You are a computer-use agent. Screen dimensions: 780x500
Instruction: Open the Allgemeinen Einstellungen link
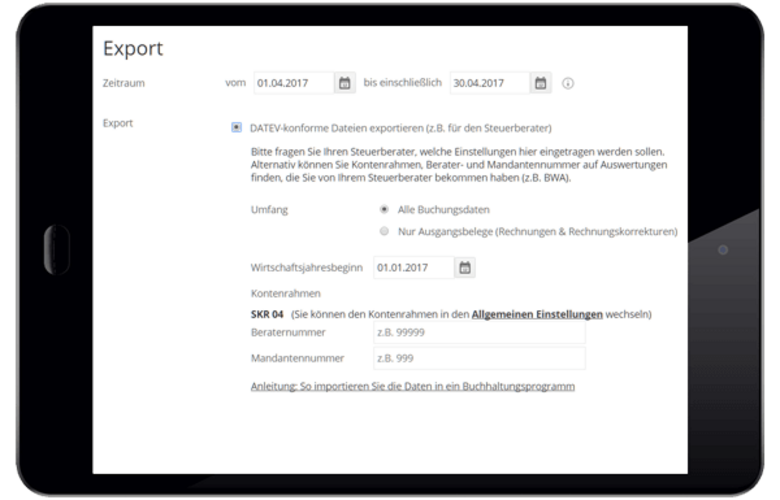point(537,314)
